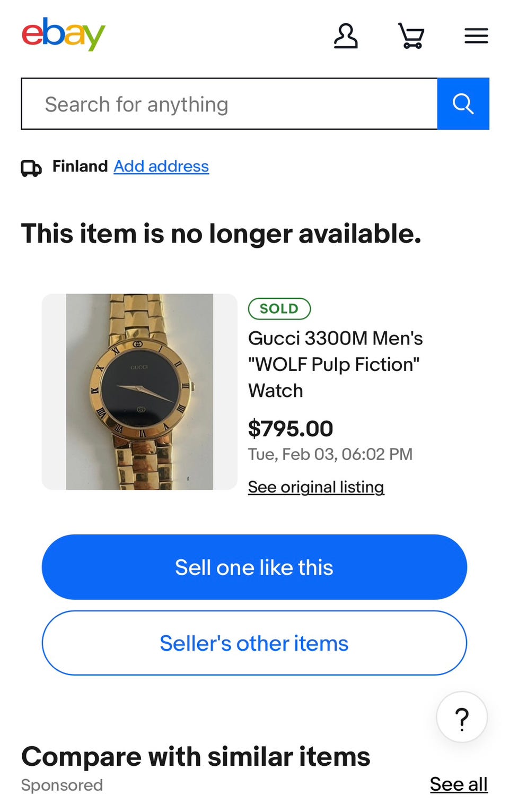Open the help question mark button
Image resolution: width=509 pixels, height=812 pixels.
(462, 718)
